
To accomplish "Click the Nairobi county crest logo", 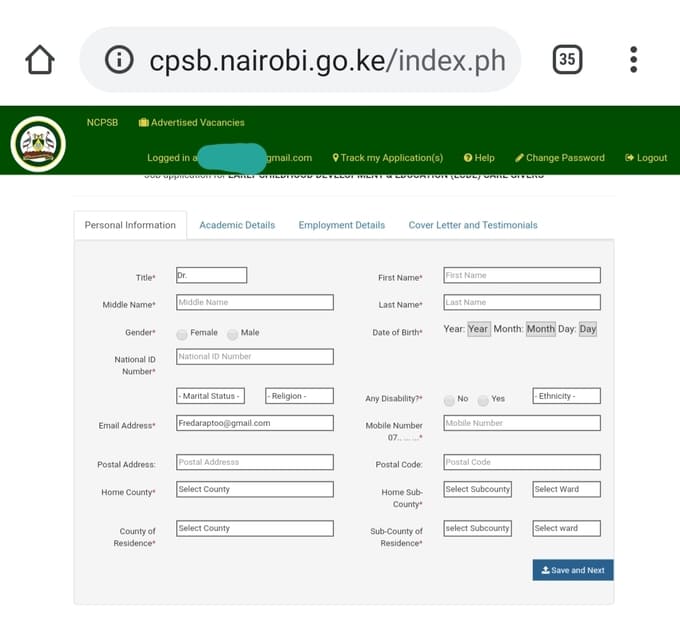I will [38, 144].
